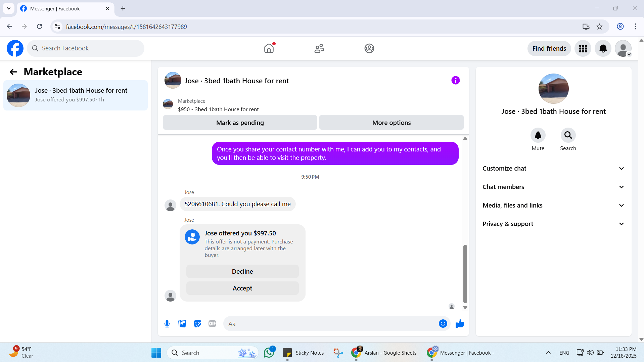
Task: Click large house photo in info panel
Action: click(x=553, y=89)
